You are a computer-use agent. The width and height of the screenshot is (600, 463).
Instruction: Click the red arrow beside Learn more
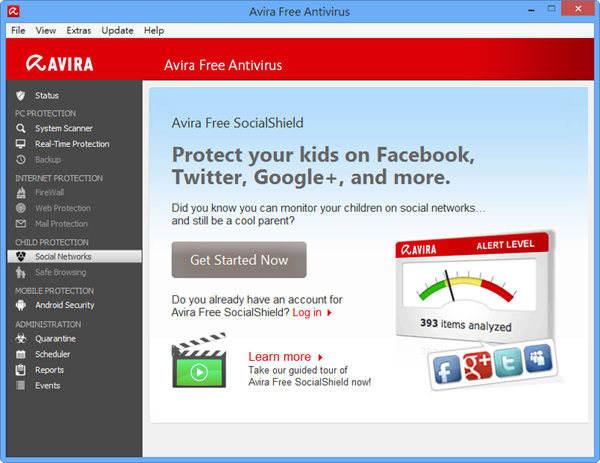320,357
